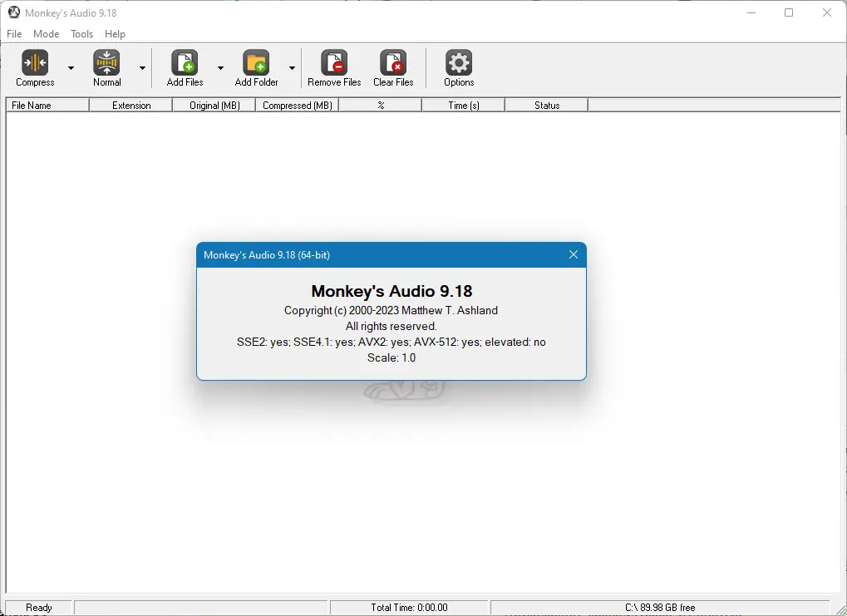Expand the Normal level dropdown arrow

[x=142, y=68]
